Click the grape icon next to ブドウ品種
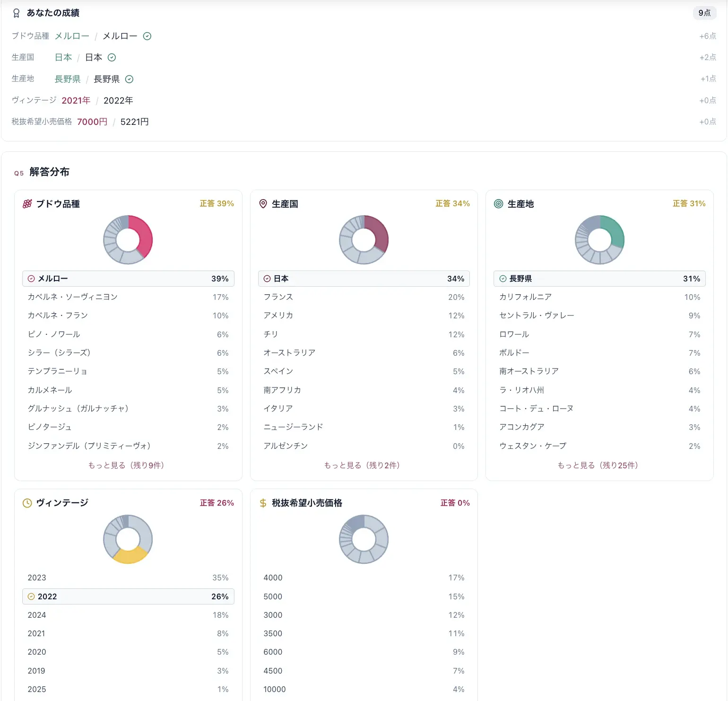 [27, 204]
